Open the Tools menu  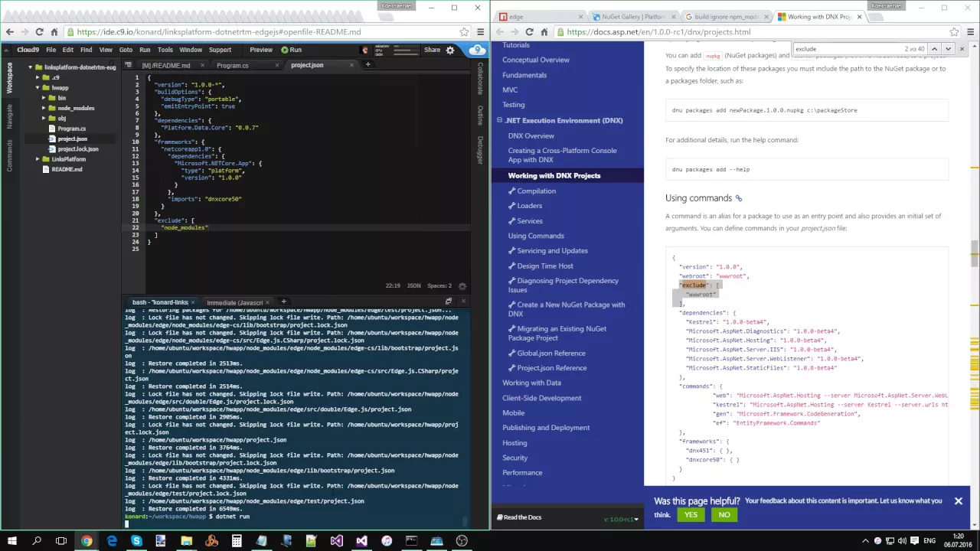(165, 50)
